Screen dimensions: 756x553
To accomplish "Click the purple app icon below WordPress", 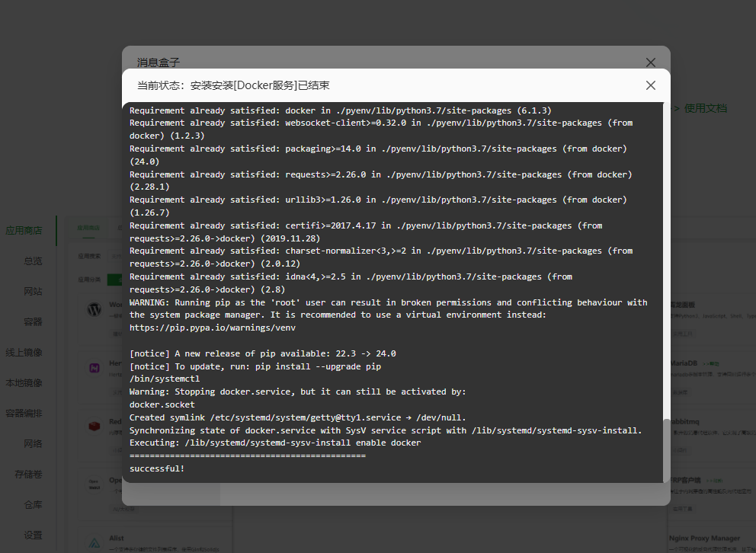I will pyautogui.click(x=94, y=368).
